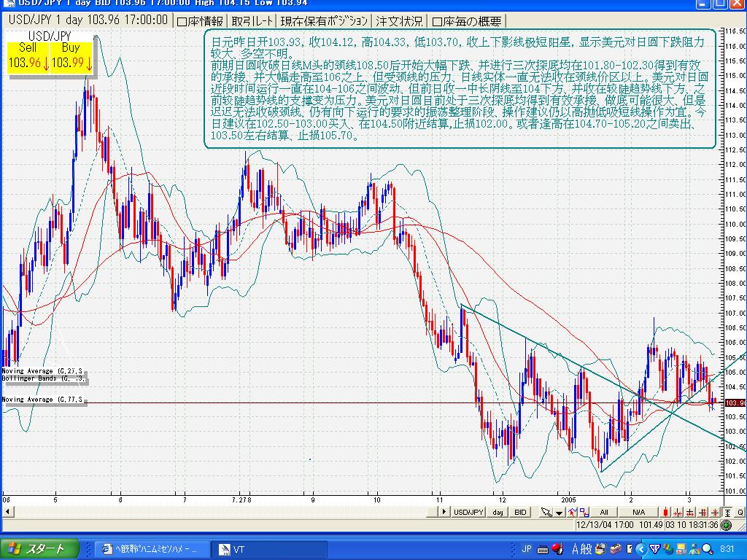Select the arrow cursor tool
747x560 pixels.
click(x=545, y=513)
